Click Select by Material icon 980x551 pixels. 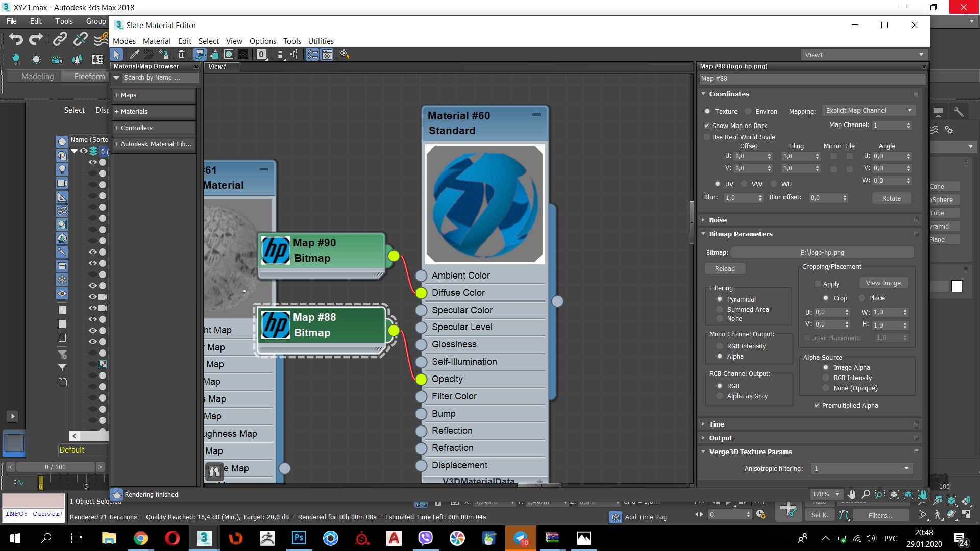(345, 54)
